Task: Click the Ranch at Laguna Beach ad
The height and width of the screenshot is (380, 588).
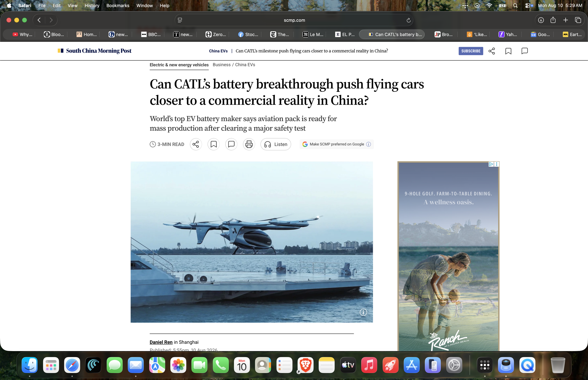Action: 449,256
